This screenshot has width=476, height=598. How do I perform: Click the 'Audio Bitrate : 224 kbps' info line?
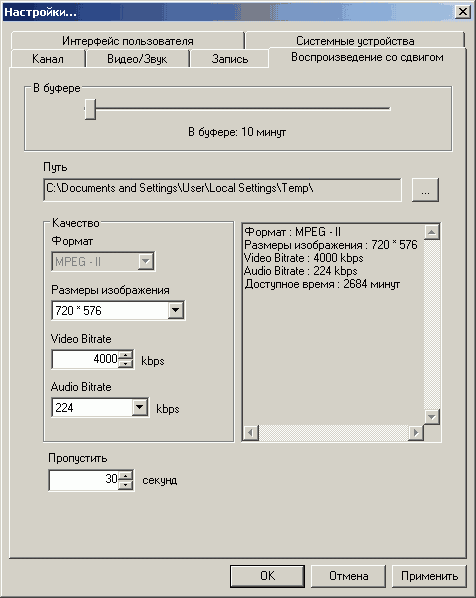click(301, 271)
